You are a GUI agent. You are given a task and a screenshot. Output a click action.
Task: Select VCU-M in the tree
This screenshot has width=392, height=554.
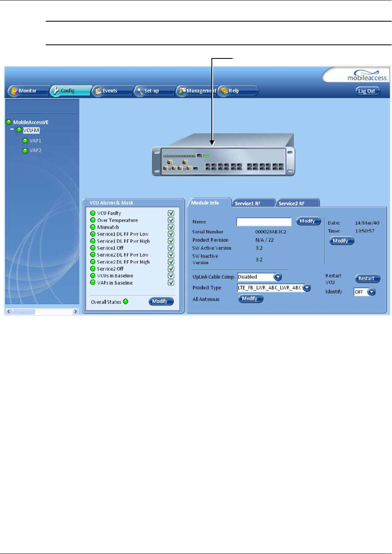point(31,130)
